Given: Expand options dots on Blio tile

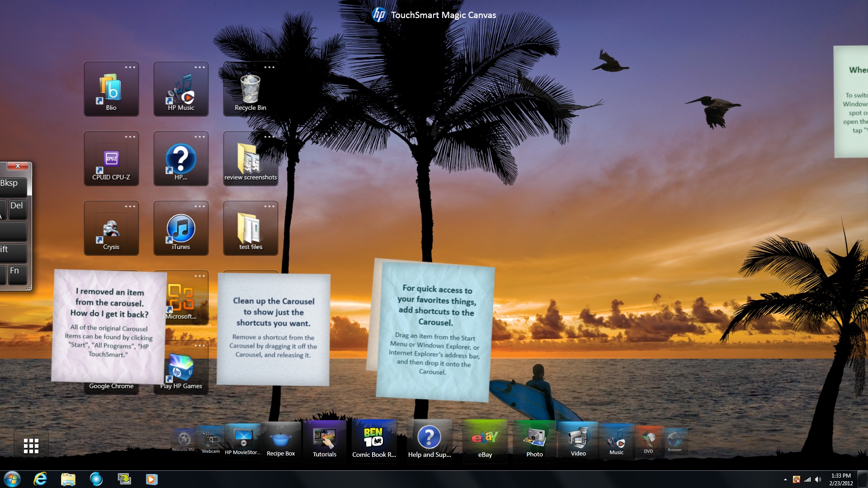Looking at the screenshot, I should pos(130,67).
